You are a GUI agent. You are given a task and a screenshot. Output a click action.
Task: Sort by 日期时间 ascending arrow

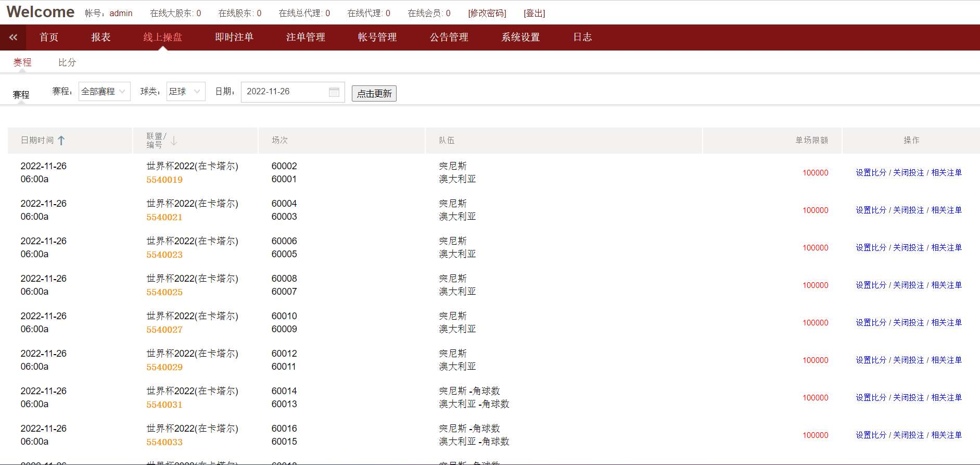61,141
